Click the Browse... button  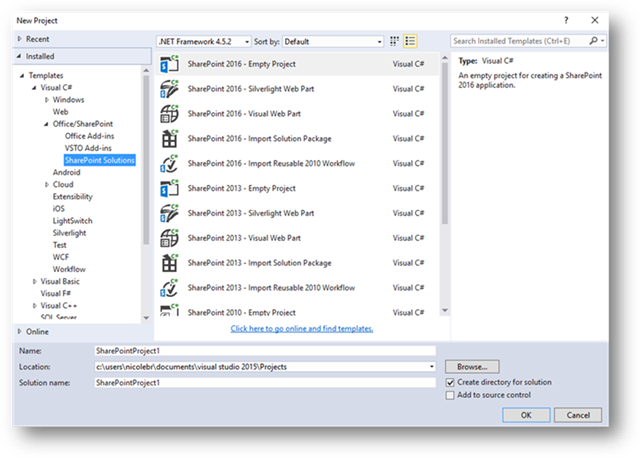(x=472, y=367)
